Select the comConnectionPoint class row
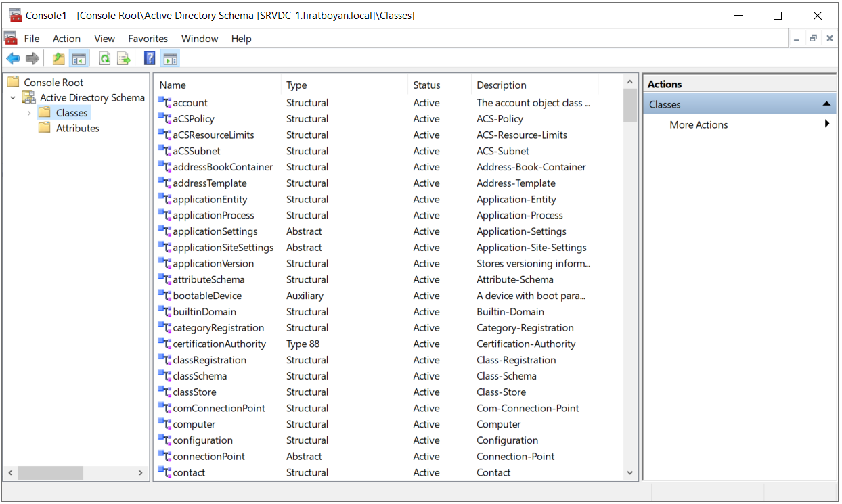This screenshot has width=842, height=504. [x=388, y=408]
